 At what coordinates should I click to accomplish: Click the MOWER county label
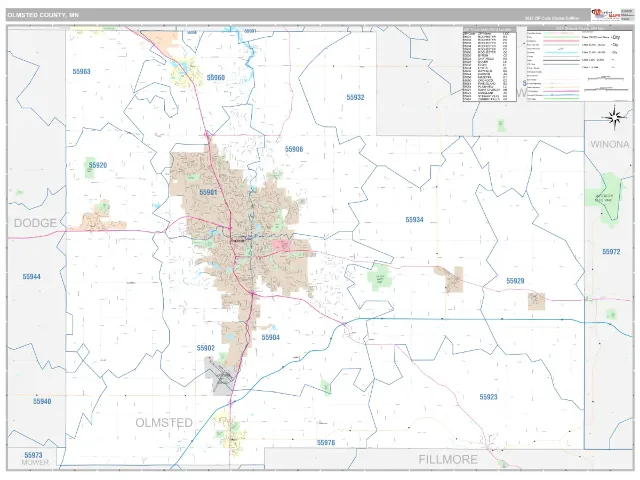point(35,462)
